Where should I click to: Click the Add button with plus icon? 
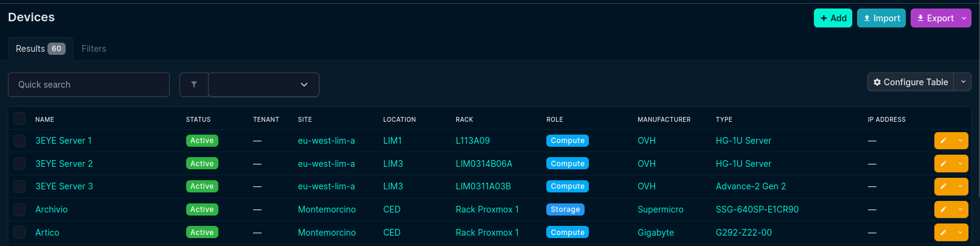pyautogui.click(x=833, y=18)
